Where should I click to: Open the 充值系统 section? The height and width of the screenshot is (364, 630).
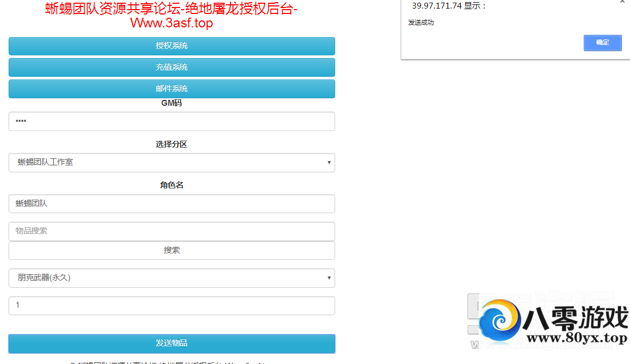pos(171,67)
